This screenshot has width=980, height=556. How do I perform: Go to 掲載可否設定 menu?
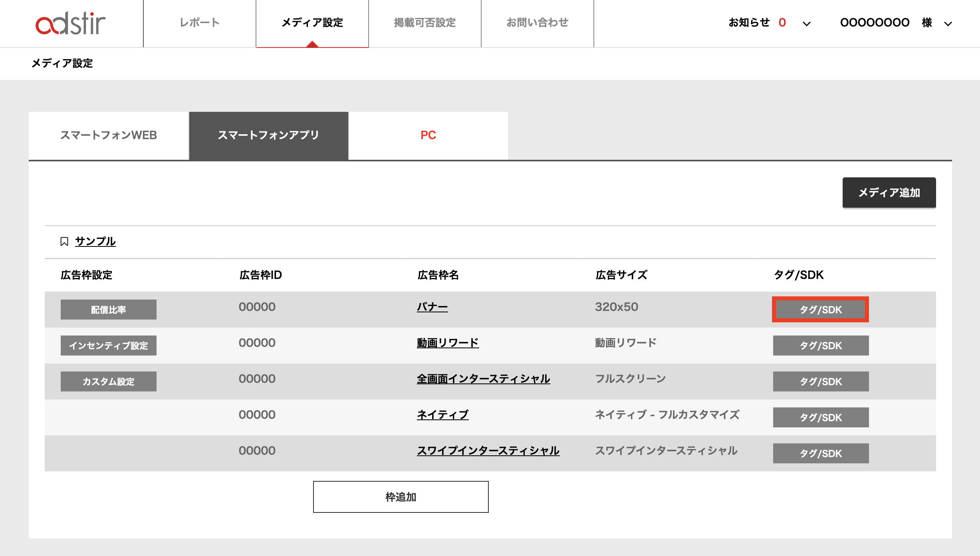pyautogui.click(x=425, y=23)
